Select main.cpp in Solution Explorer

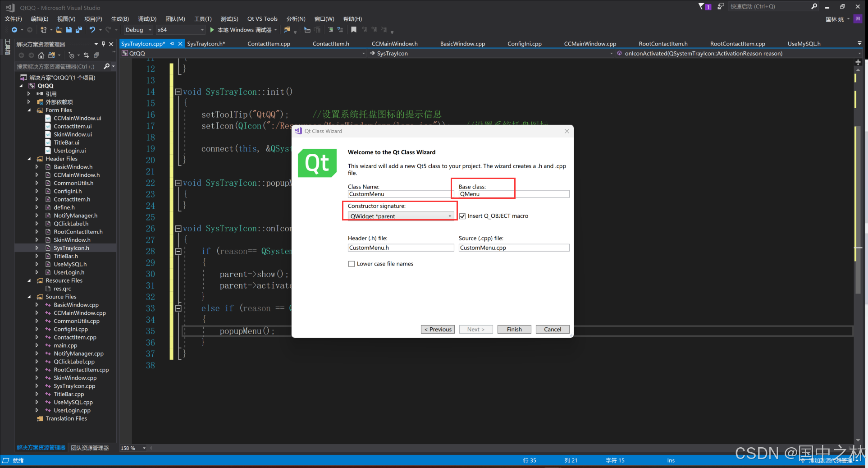click(65, 345)
